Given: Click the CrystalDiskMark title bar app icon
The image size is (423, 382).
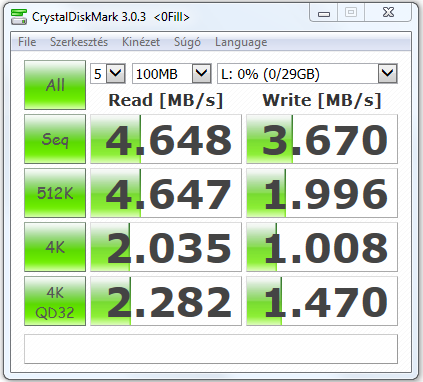Looking at the screenshot, I should [19, 17].
